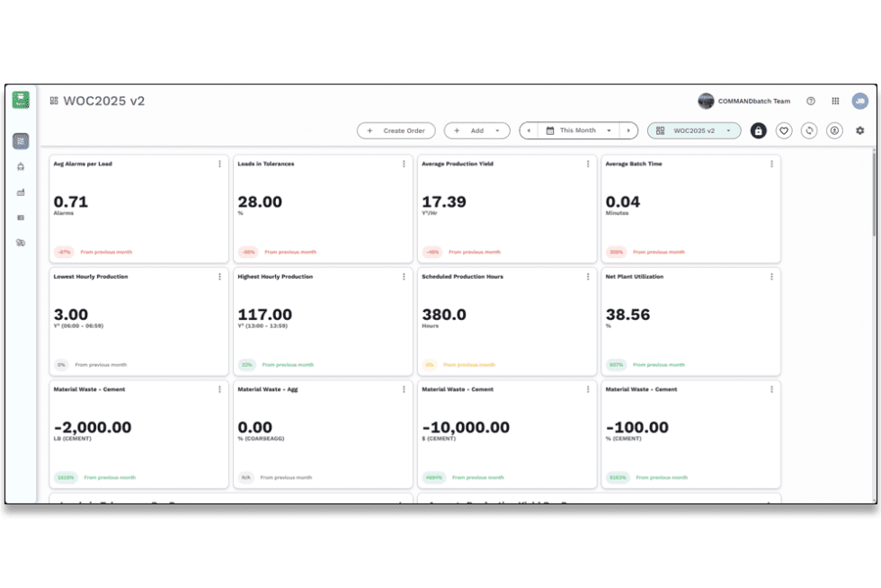Open the This Month date range dropdown

(x=578, y=130)
